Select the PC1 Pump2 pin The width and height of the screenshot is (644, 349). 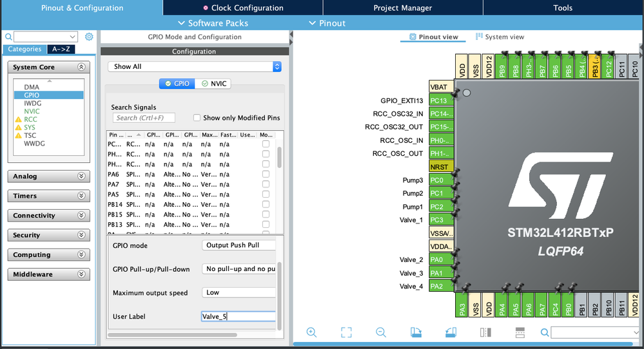441,193
